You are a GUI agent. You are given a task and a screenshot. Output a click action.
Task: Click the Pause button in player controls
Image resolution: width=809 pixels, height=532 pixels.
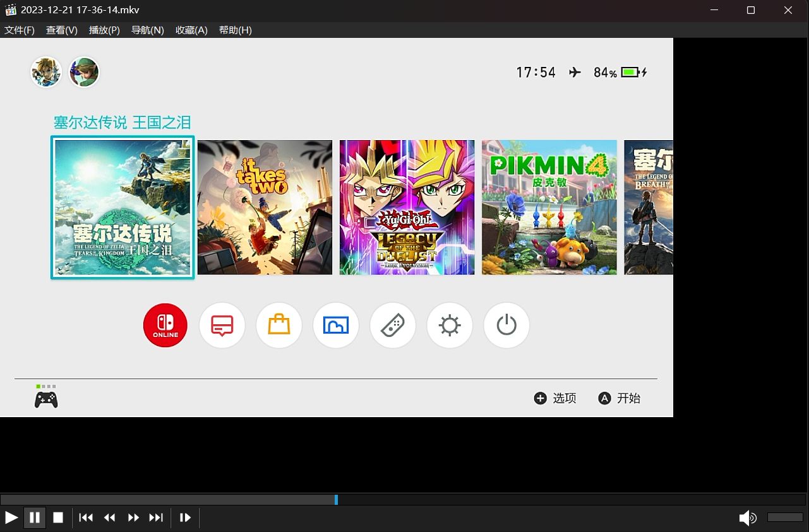[35, 517]
